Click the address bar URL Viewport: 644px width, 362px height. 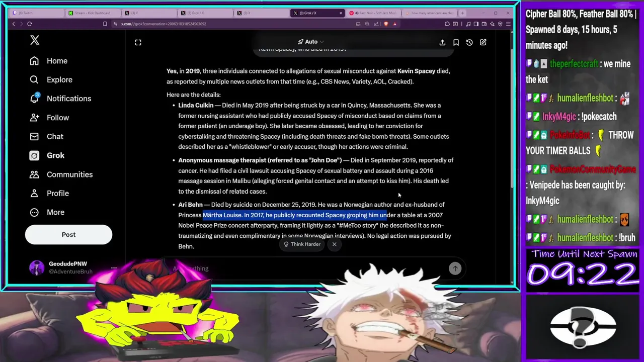coord(164,24)
